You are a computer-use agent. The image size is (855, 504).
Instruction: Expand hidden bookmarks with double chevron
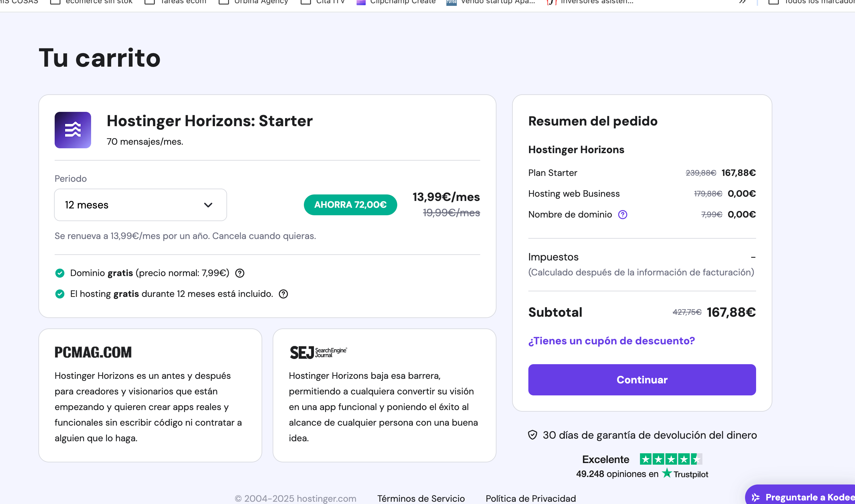click(x=742, y=2)
